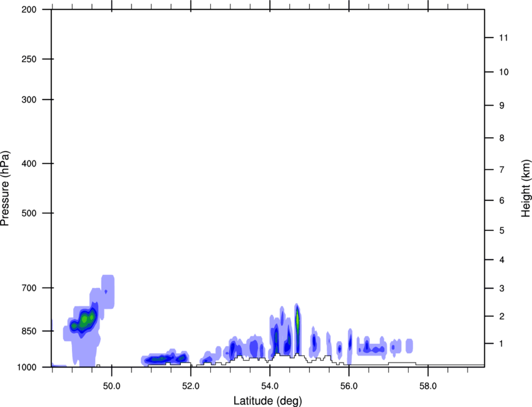Click the 7 km height label
The image size is (532, 407).
click(x=502, y=170)
